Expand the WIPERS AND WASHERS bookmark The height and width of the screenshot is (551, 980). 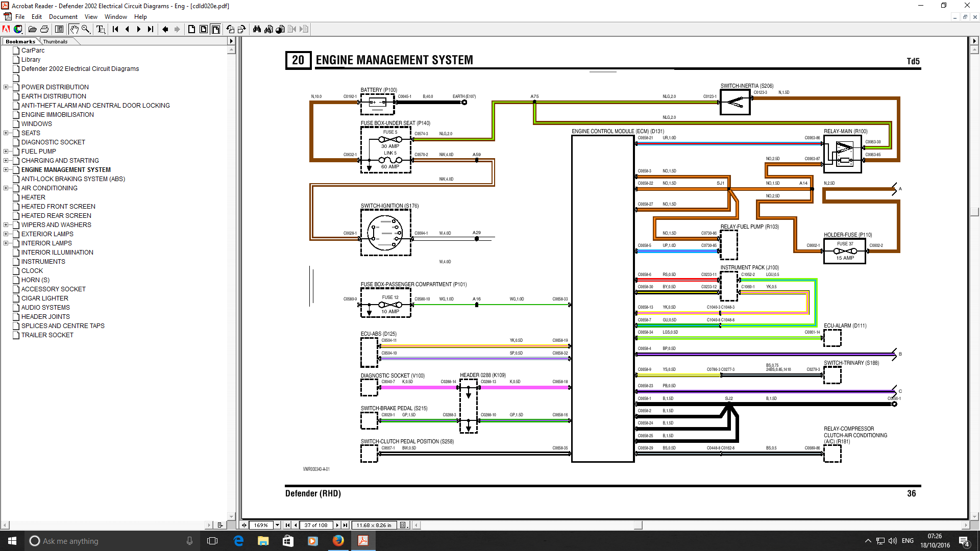coord(6,225)
